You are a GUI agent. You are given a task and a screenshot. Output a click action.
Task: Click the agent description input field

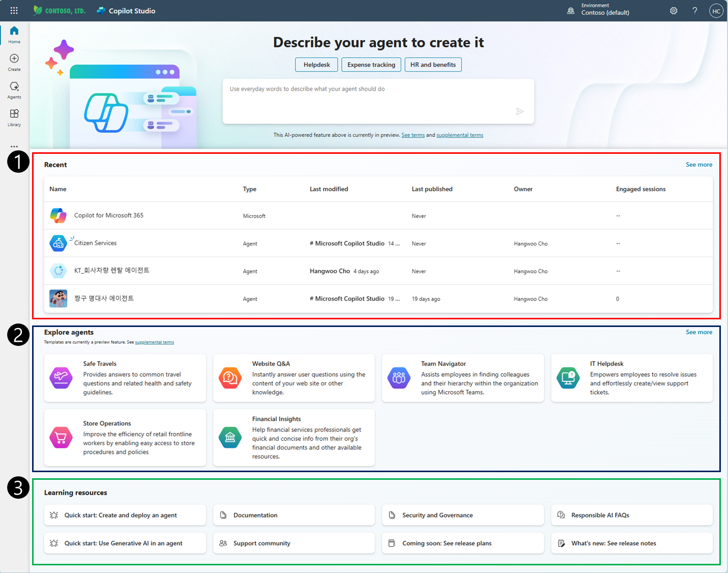[x=378, y=101]
